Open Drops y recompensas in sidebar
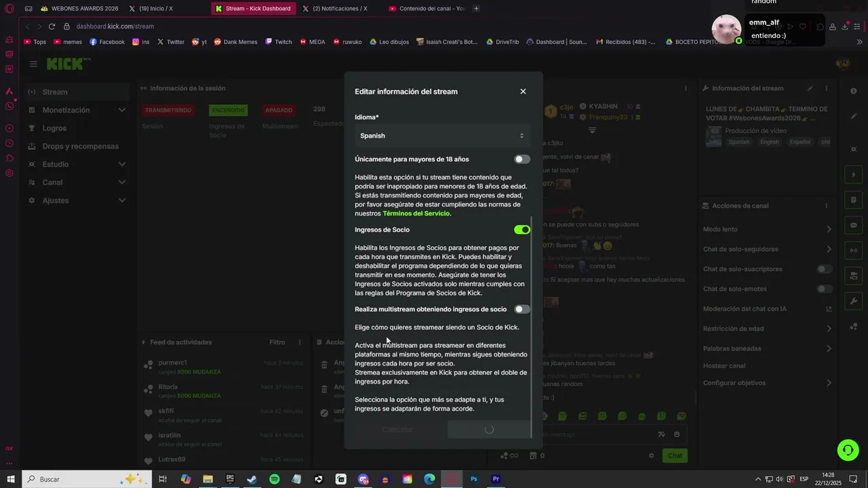The width and height of the screenshot is (868, 488). coord(77,146)
